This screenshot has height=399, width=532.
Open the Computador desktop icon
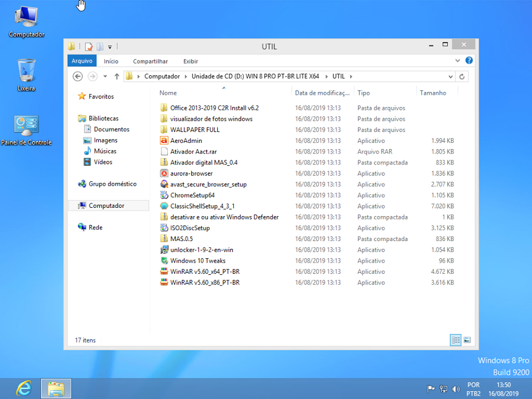[x=27, y=22]
